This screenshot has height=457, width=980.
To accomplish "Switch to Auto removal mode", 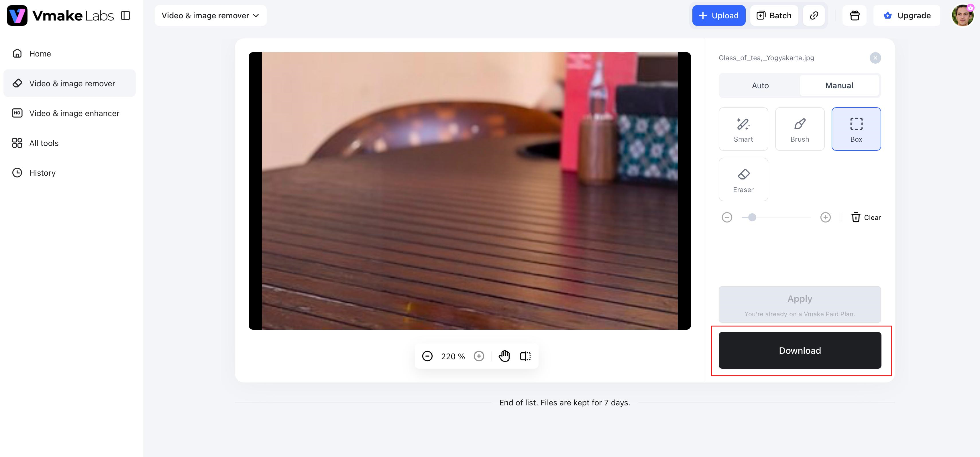I will pyautogui.click(x=760, y=86).
